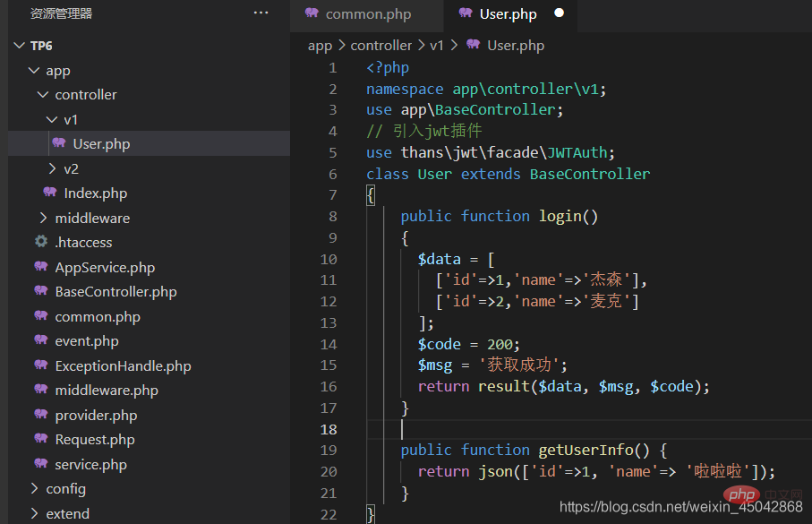Click the controller breadcrumb segment
Viewport: 812px width, 524px height.
381,46
